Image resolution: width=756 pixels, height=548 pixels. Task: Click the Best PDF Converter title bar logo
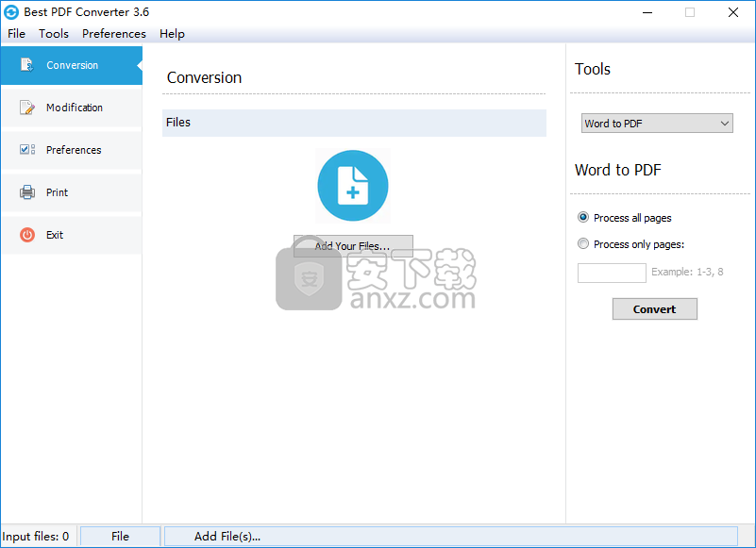12,12
